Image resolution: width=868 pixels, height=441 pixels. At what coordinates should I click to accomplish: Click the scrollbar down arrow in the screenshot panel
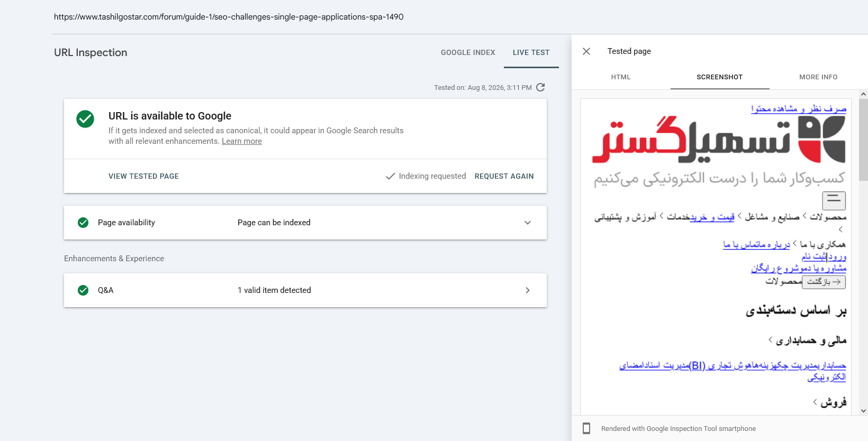tap(863, 411)
